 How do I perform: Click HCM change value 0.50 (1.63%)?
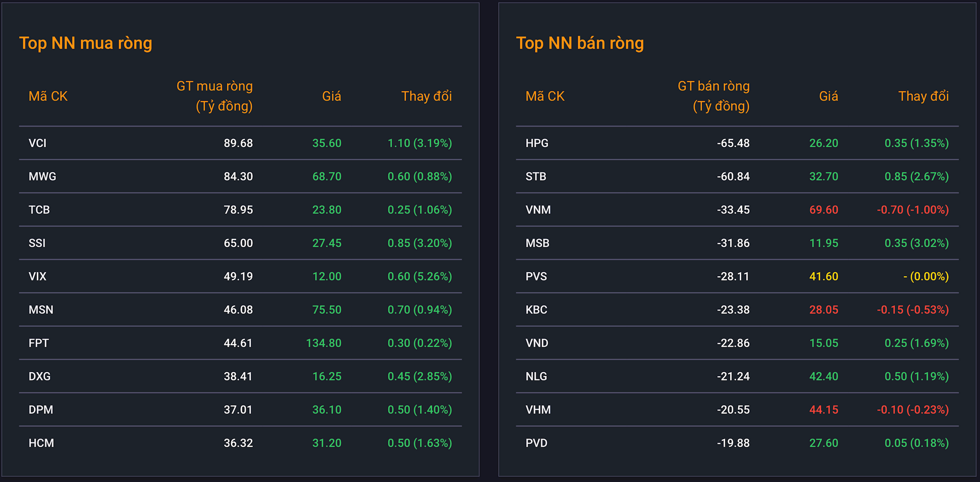click(x=420, y=443)
